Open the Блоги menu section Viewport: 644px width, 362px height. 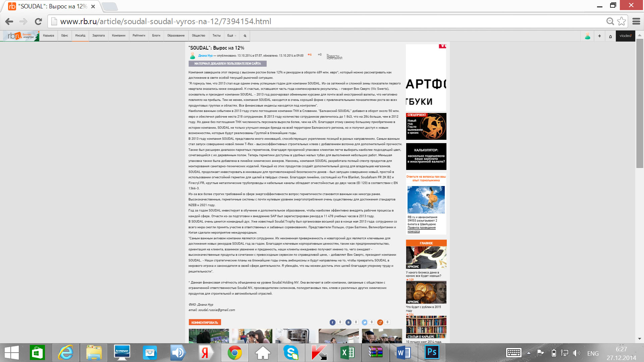point(156,36)
